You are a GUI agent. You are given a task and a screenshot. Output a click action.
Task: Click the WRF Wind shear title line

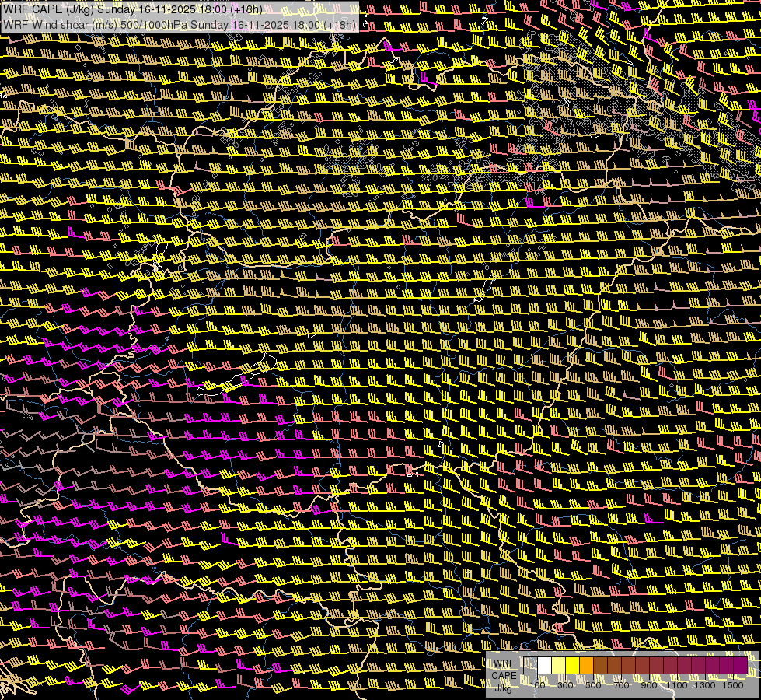(x=180, y=25)
